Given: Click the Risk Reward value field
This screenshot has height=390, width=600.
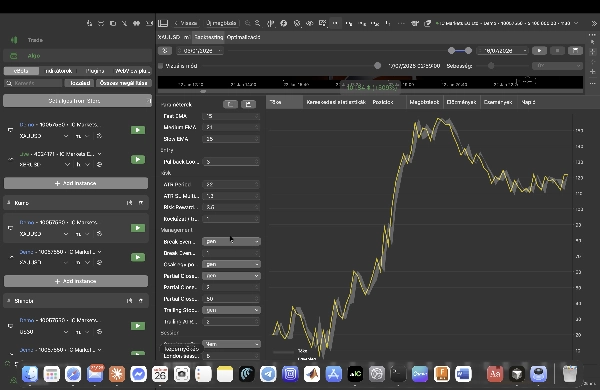Looking at the screenshot, I should (x=228, y=207).
